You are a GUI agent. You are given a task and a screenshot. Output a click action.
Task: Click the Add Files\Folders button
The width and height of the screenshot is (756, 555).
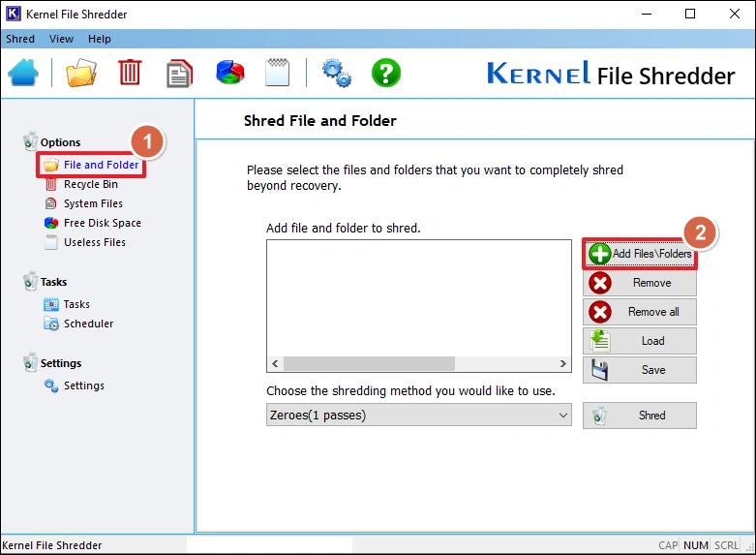[640, 254]
